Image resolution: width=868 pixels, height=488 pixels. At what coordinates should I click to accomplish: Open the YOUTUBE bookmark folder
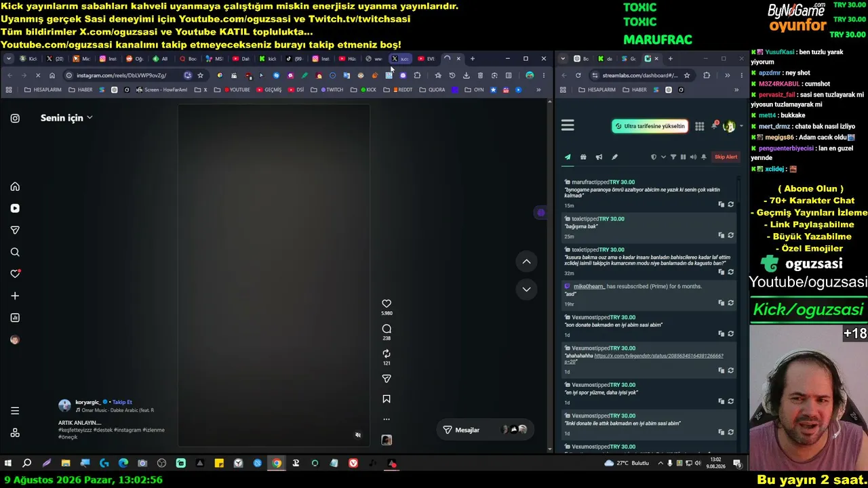pos(237,89)
